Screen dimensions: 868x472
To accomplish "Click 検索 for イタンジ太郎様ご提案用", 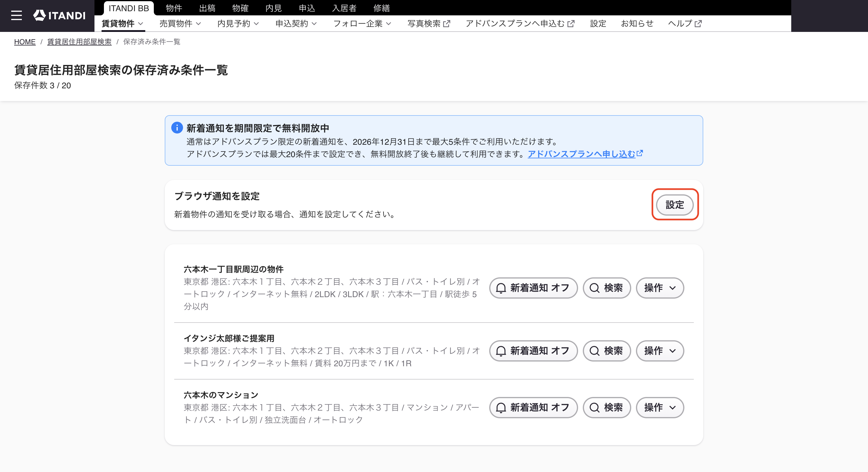I will pos(606,351).
